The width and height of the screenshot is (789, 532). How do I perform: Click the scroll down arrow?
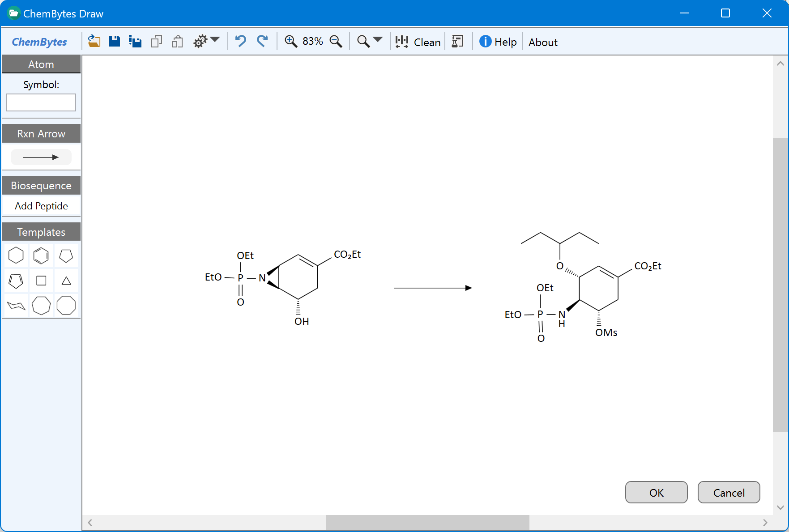coord(780,507)
